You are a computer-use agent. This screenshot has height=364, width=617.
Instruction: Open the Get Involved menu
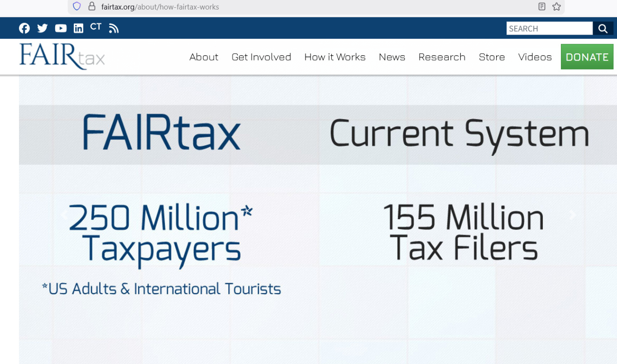(261, 57)
